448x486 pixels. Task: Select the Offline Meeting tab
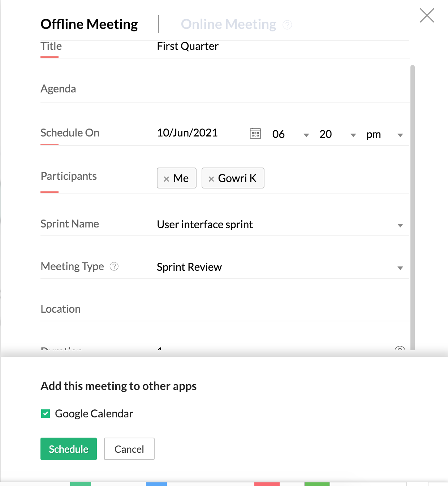(89, 24)
